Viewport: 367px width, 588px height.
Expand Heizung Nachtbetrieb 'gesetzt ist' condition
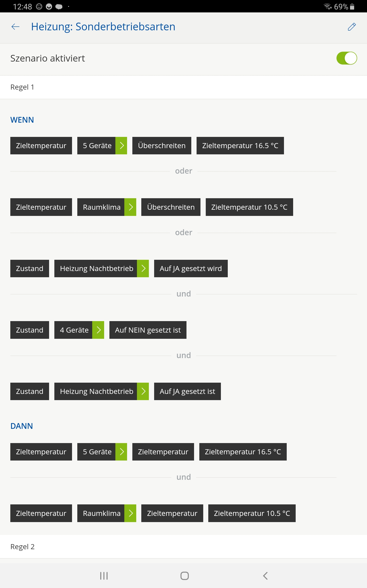[143, 391]
